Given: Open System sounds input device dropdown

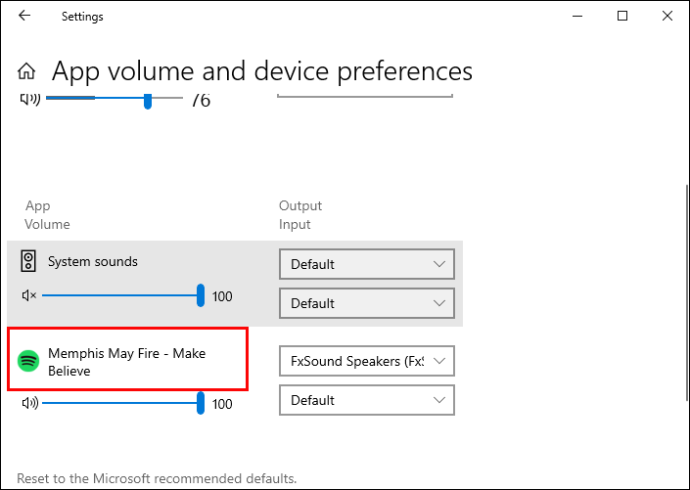Looking at the screenshot, I should pyautogui.click(x=367, y=303).
